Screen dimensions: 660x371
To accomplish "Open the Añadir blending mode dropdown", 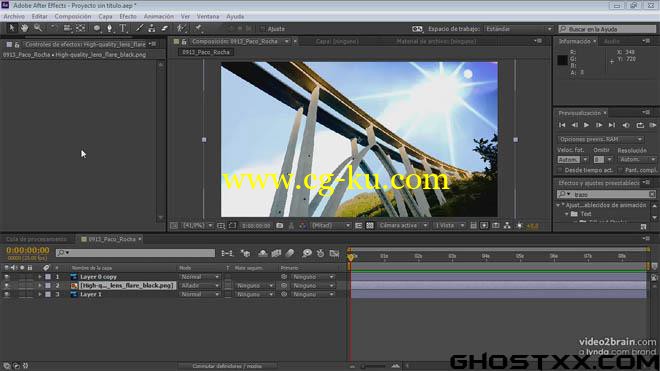I will tap(200, 286).
